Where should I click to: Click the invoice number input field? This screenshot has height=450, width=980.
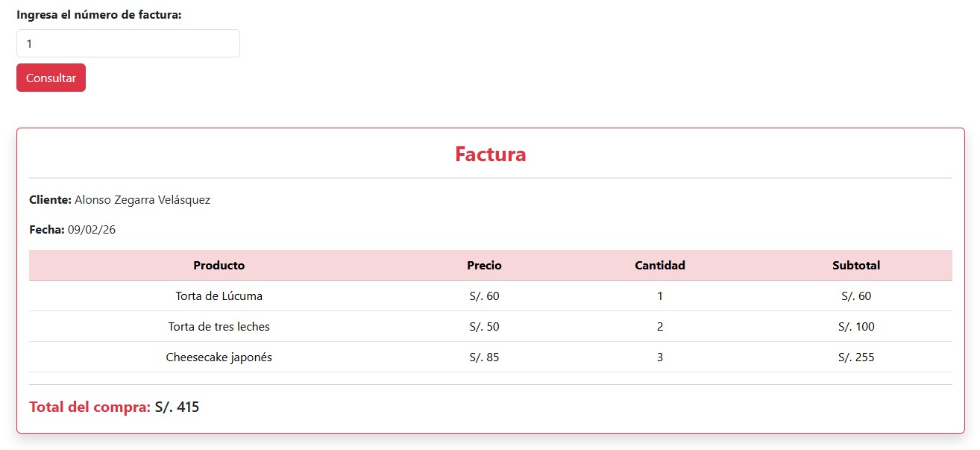point(128,43)
